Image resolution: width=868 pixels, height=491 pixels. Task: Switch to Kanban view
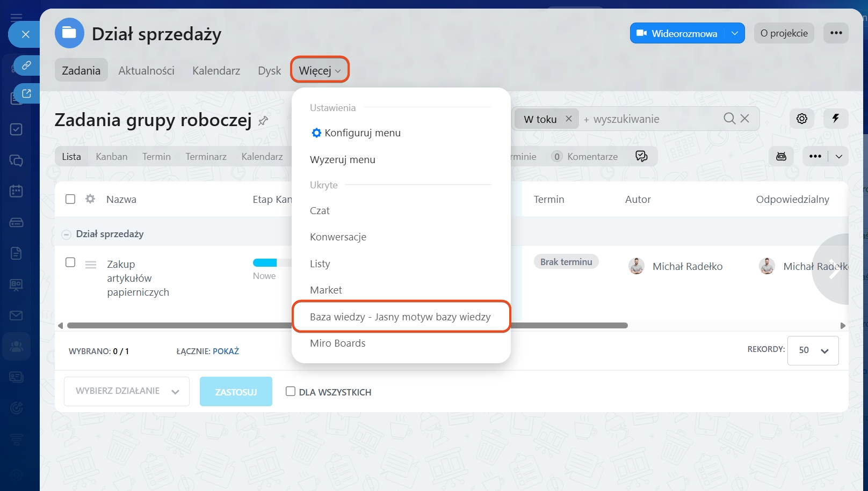112,156
